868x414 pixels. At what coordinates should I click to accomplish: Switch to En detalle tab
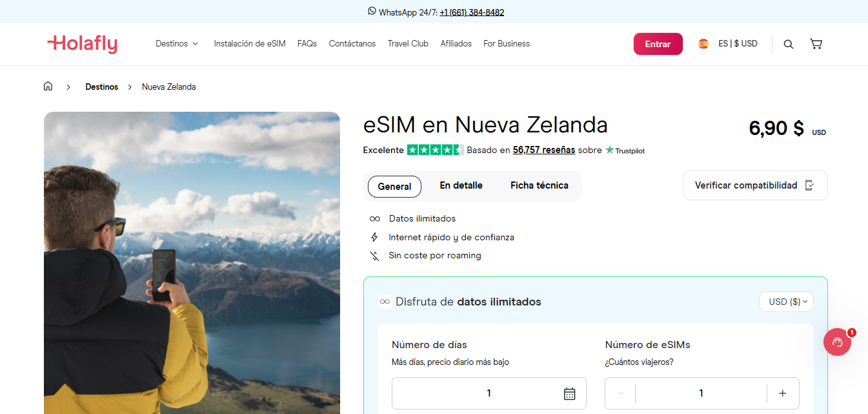(461, 185)
